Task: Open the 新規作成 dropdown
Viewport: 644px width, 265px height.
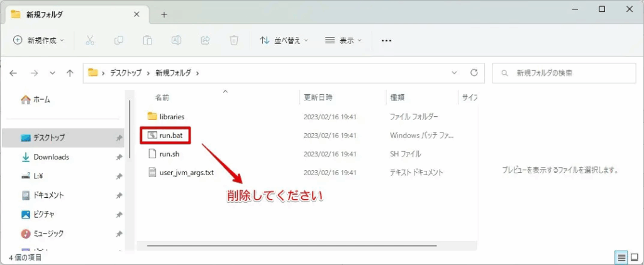Action: point(39,40)
